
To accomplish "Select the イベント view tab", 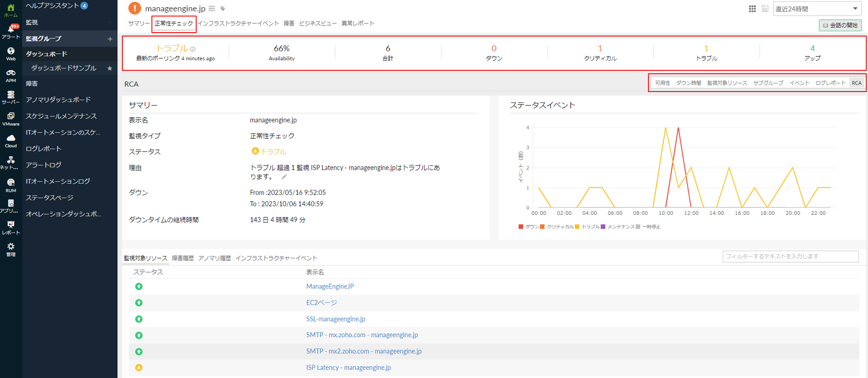I will [799, 83].
